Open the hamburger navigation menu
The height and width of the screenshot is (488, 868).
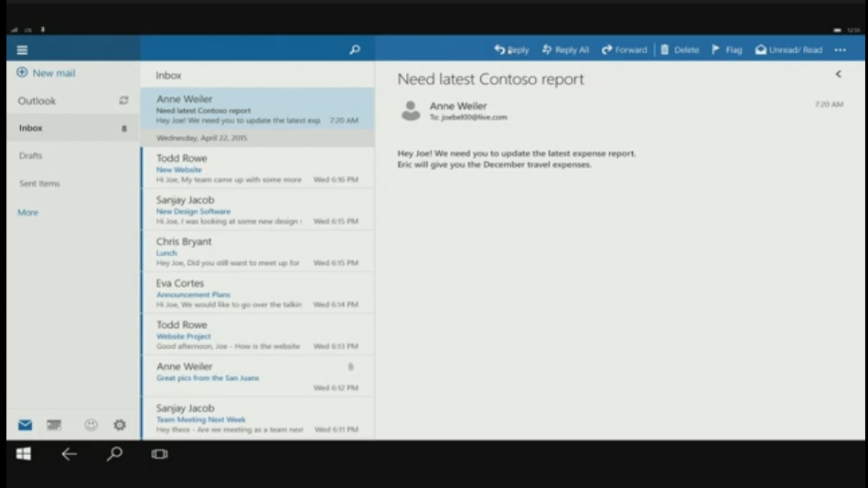click(22, 50)
